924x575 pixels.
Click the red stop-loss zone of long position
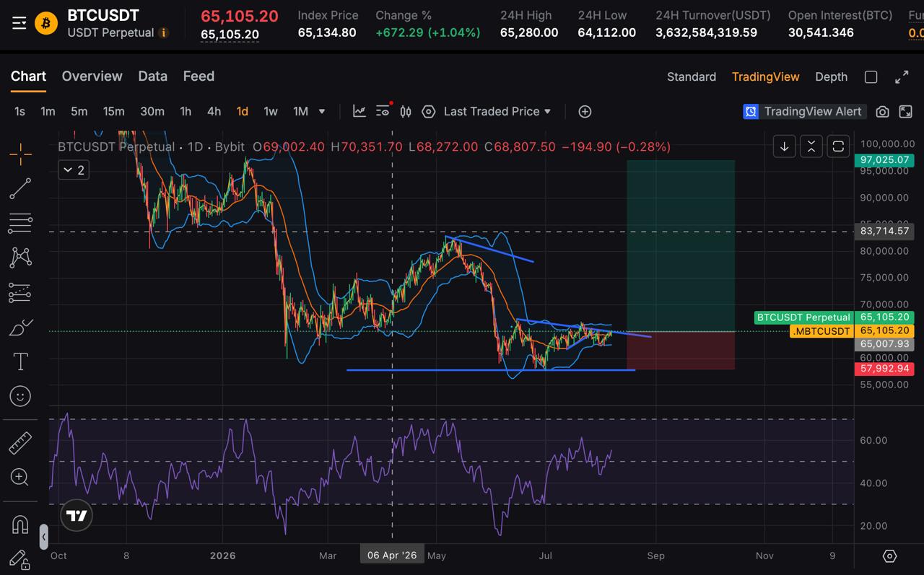(x=681, y=351)
